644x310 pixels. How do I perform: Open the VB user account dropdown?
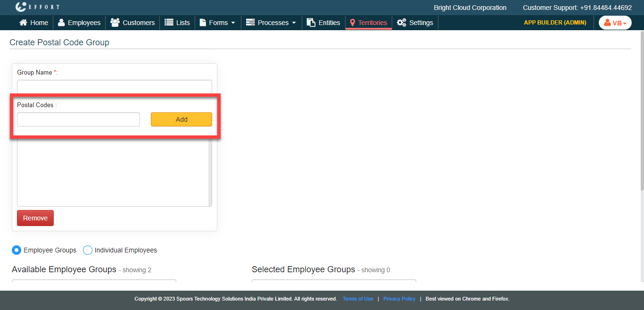pyautogui.click(x=615, y=23)
